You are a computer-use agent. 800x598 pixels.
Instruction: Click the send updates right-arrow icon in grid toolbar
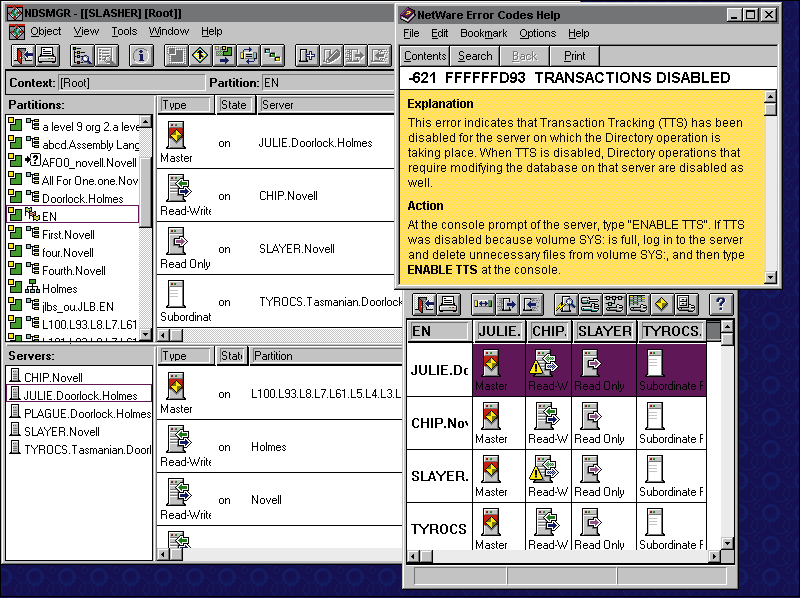click(x=507, y=305)
